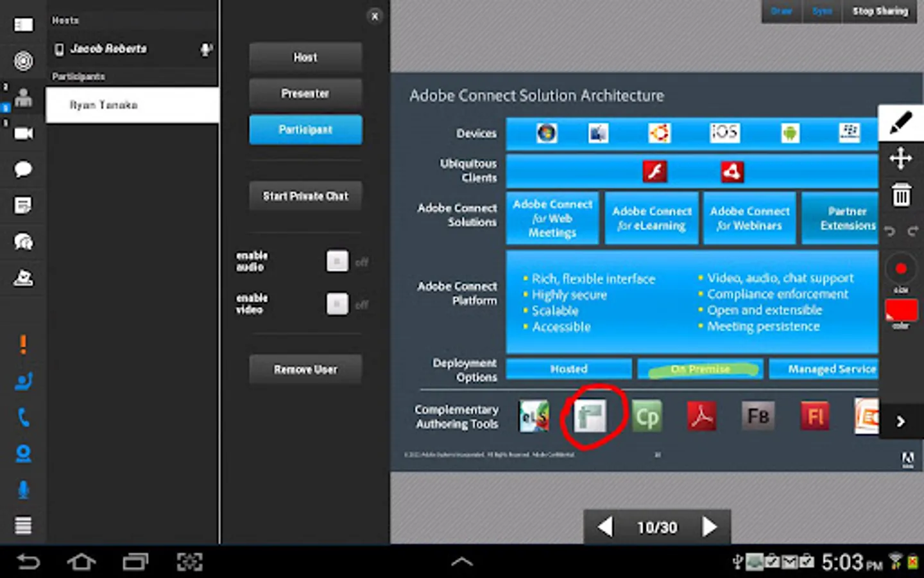
Task: Click the Android home button
Action: pos(81,563)
